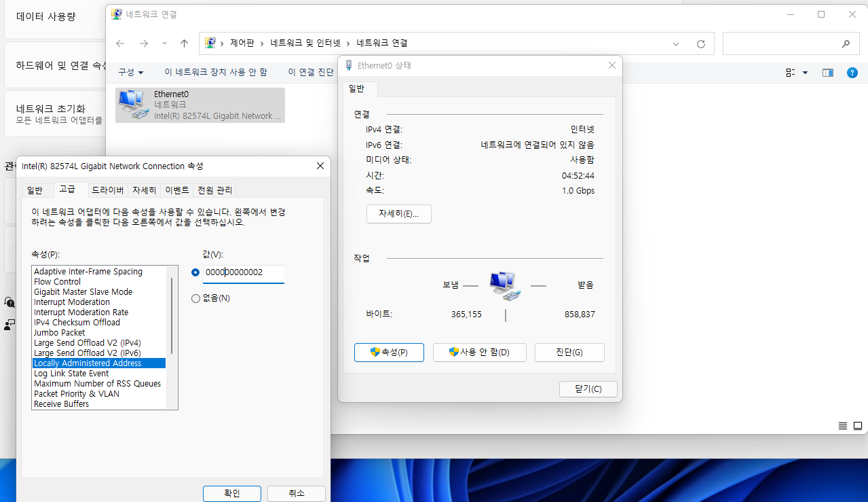Switch to 일반 tab in adapter properties
Screen dimensions: 868x502
(x=35, y=190)
